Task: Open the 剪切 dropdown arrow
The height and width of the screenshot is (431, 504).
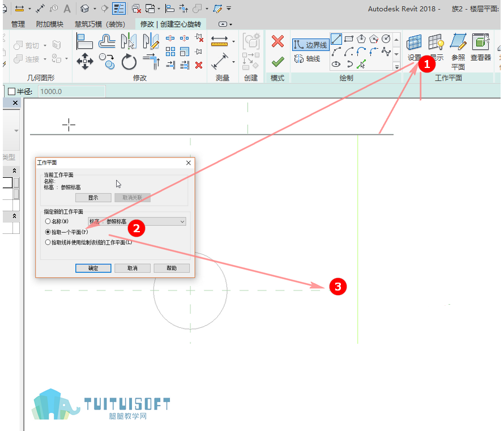Action: click(x=45, y=46)
